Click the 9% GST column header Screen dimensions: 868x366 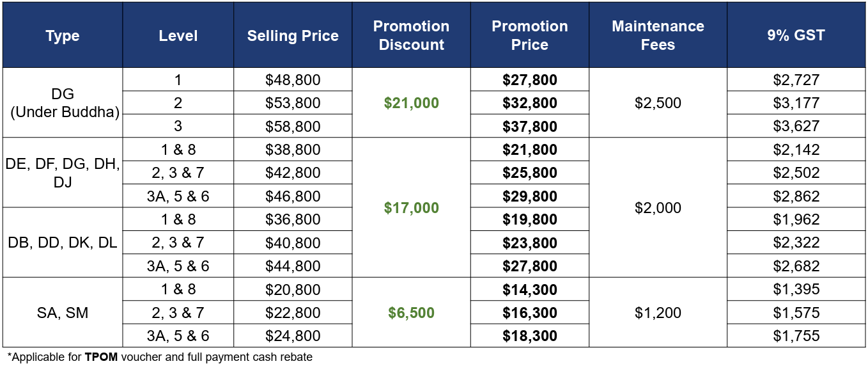click(796, 35)
